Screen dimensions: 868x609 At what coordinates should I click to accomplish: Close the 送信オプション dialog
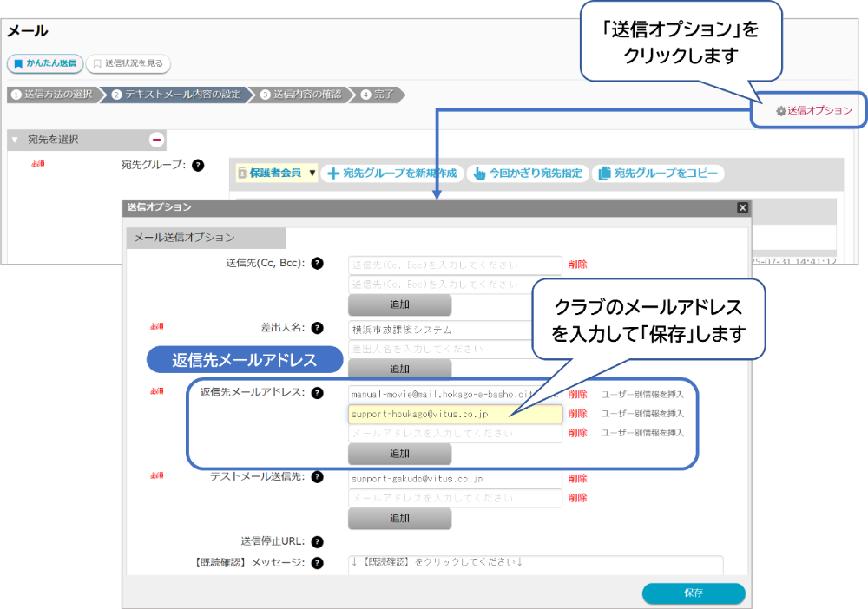(x=742, y=207)
